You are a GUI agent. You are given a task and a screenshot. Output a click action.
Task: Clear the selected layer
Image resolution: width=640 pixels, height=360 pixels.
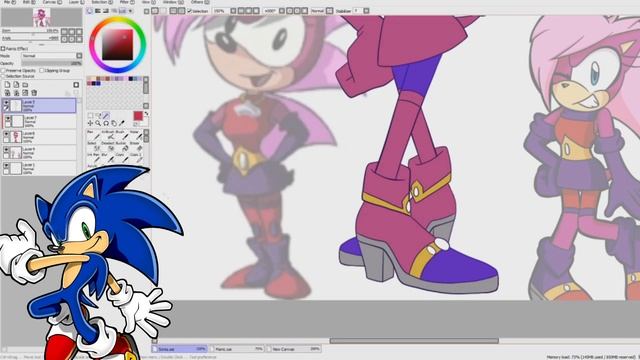click(x=25, y=93)
